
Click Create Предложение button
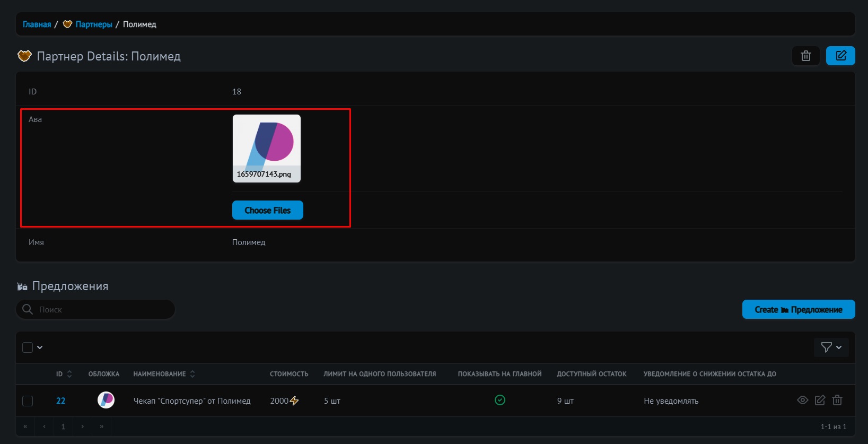(x=798, y=310)
